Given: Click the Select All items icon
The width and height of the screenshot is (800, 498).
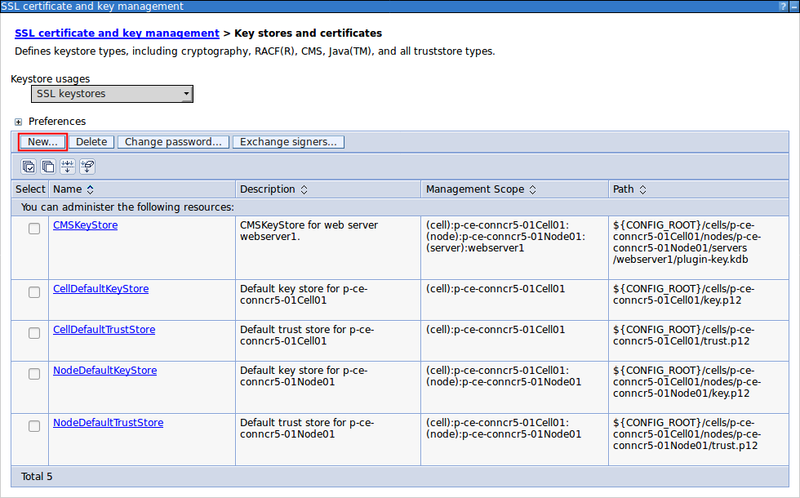Looking at the screenshot, I should 30,166.
